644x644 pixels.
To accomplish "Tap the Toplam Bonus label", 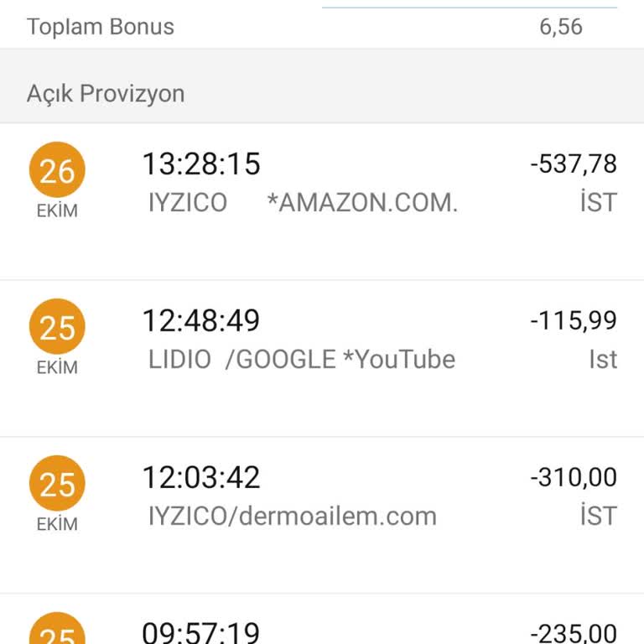I will [101, 27].
